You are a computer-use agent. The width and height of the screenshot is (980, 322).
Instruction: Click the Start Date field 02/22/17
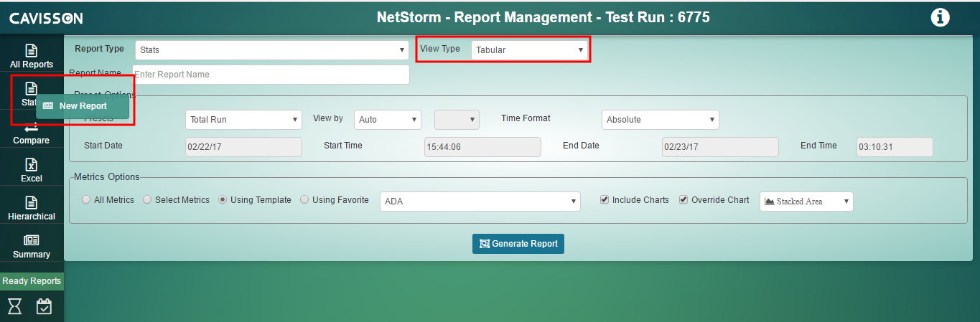243,147
